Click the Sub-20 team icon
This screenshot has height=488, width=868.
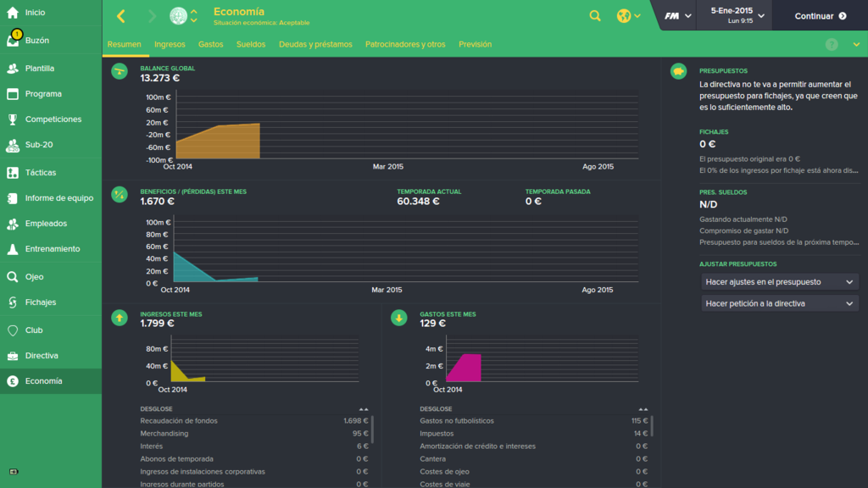[13, 145]
